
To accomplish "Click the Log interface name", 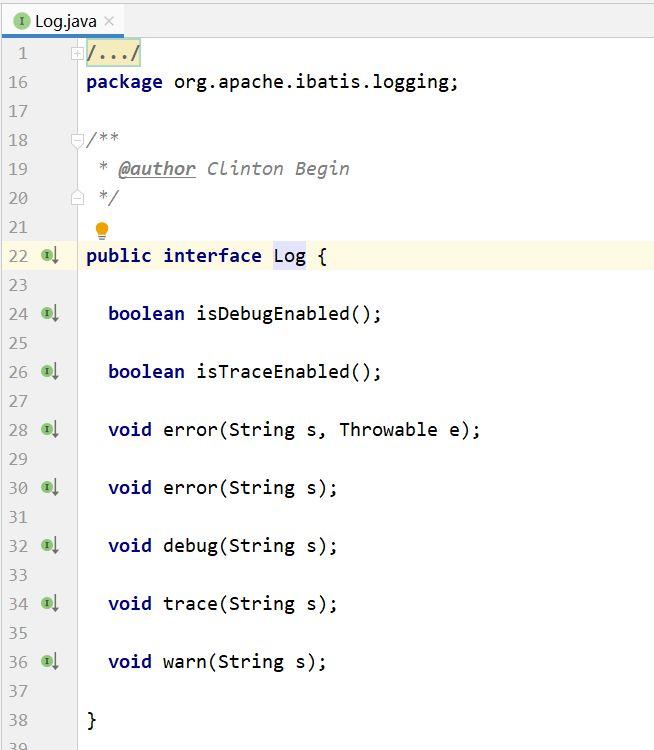I will click(289, 256).
